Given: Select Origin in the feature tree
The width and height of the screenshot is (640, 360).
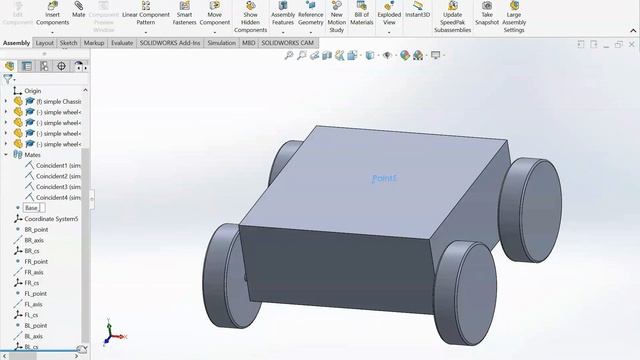Looking at the screenshot, I should point(33,91).
